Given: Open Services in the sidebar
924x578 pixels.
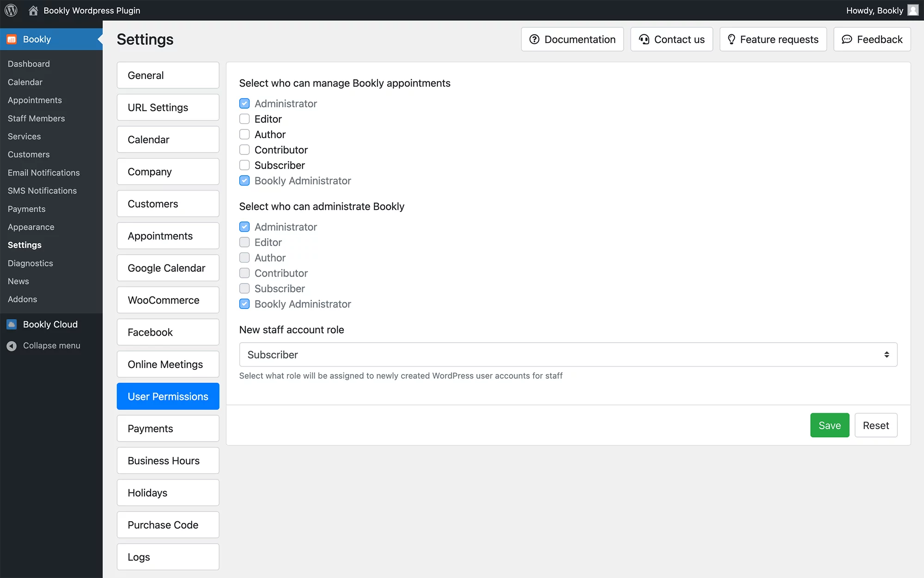Looking at the screenshot, I should pos(24,136).
